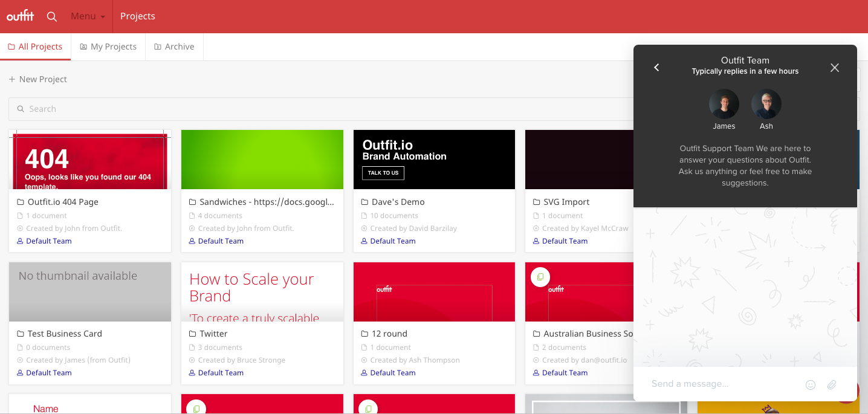Attach a file with the paperclip icon
Image resolution: width=868 pixels, height=414 pixels.
point(832,384)
